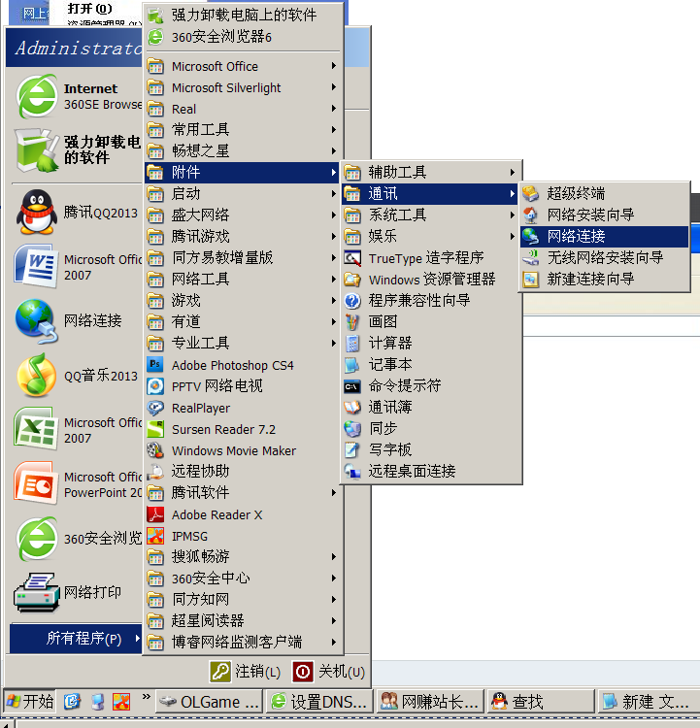
Task: Click the pinned 网络连接 globe icon
Action: [x=36, y=321]
